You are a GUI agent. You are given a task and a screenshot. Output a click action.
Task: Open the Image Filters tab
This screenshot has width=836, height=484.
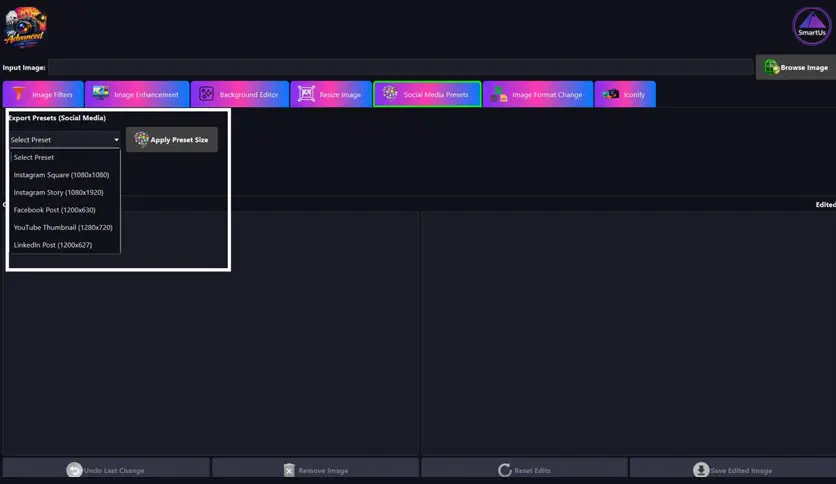point(43,94)
